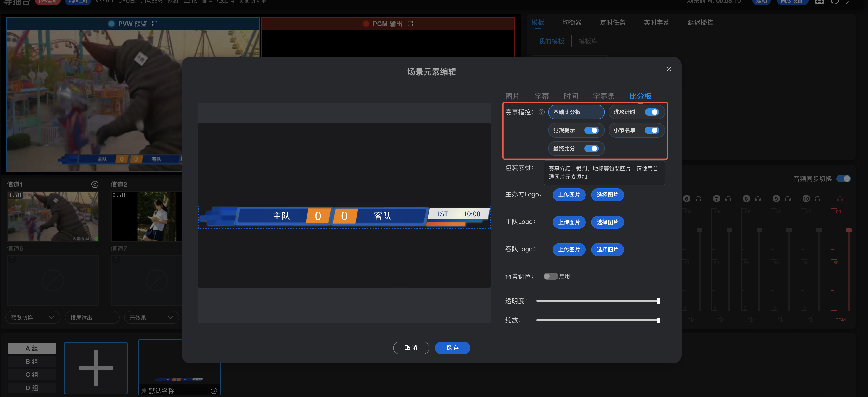Viewport: 868px width, 397px height.
Task: Click the fullscreen icon in the top-right corner
Action: point(849,2)
